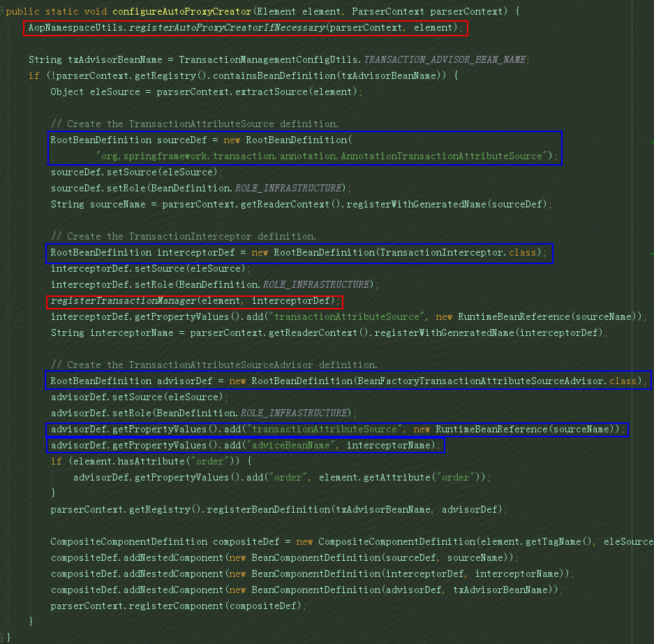Click the containsBeanDefinition method call
Viewport: 654px width, 644px height.
[x=274, y=75]
